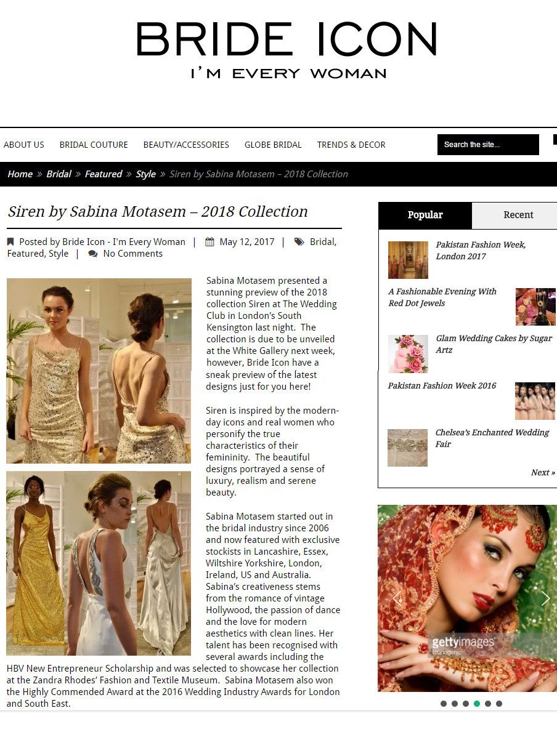Select the sixth slider dot
This screenshot has height=756, width=557.
point(499,704)
